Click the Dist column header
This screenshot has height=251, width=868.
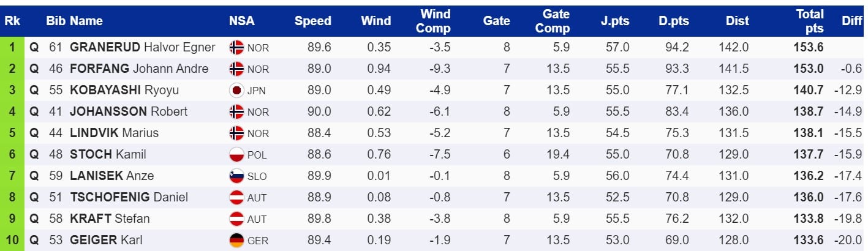coord(737,21)
